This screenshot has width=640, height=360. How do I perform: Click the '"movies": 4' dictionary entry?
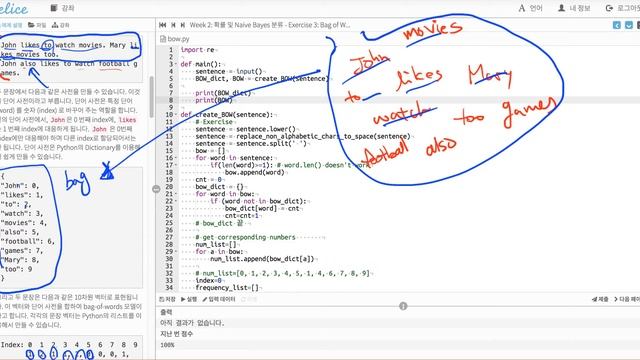click(24, 223)
